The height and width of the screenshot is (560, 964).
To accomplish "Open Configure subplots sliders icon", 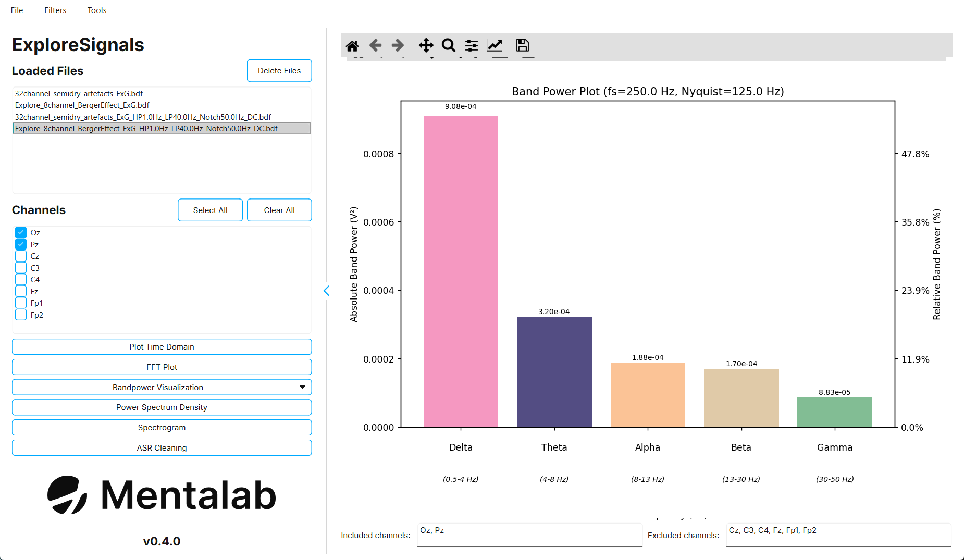I will [x=472, y=46].
